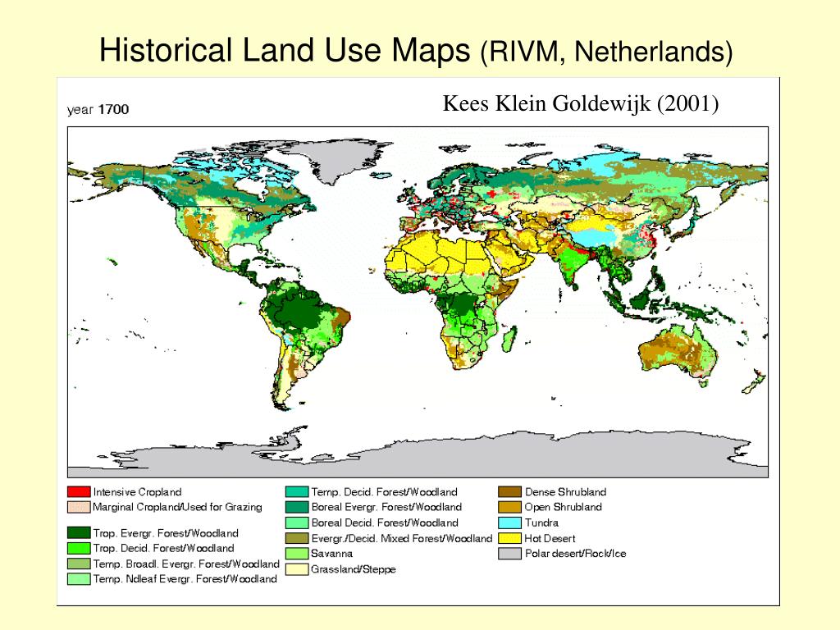Click the 'Kees Klein Goldewijk (2001)' credit
Image resolution: width=840 pixels, height=630 pixels.
[x=581, y=103]
